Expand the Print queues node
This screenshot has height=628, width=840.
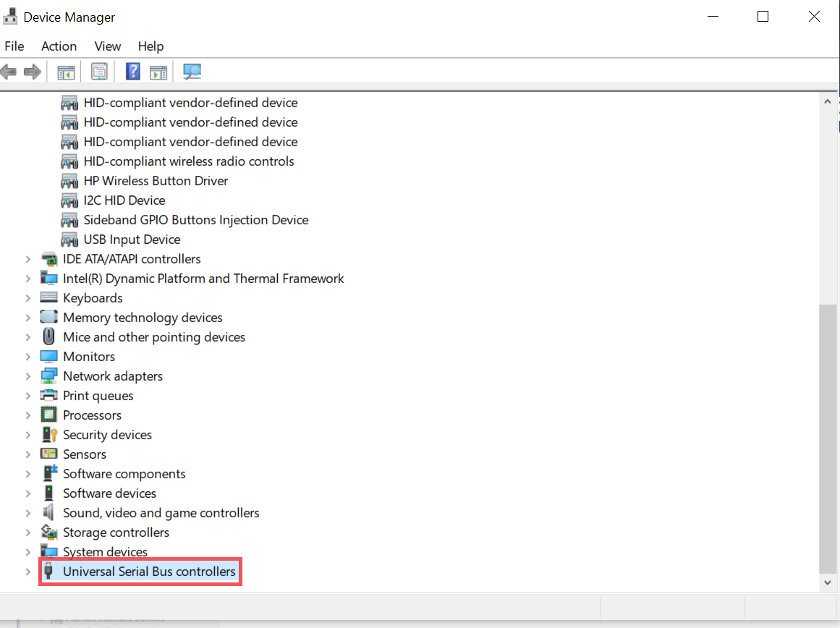[x=28, y=396]
